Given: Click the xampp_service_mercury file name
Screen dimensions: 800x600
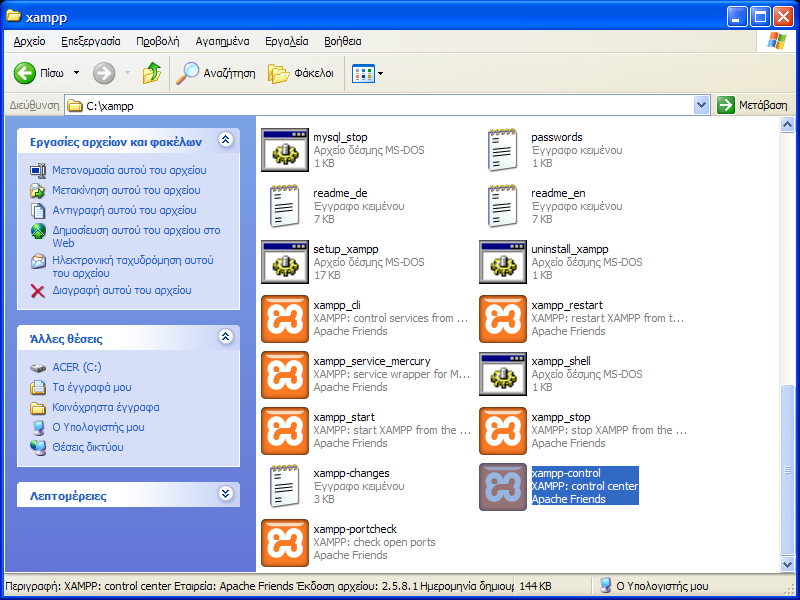Looking at the screenshot, I should (x=372, y=361).
